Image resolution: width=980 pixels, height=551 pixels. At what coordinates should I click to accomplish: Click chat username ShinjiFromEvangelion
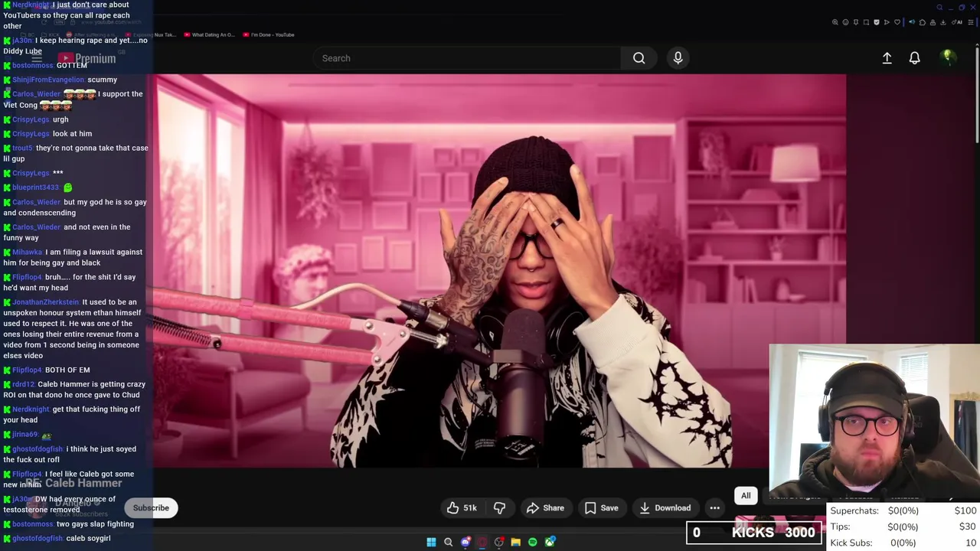tap(48, 80)
